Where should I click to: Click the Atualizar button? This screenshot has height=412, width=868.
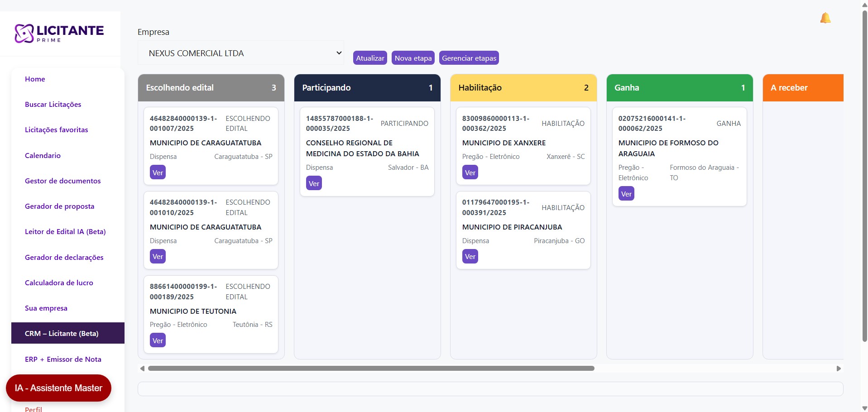(x=370, y=58)
